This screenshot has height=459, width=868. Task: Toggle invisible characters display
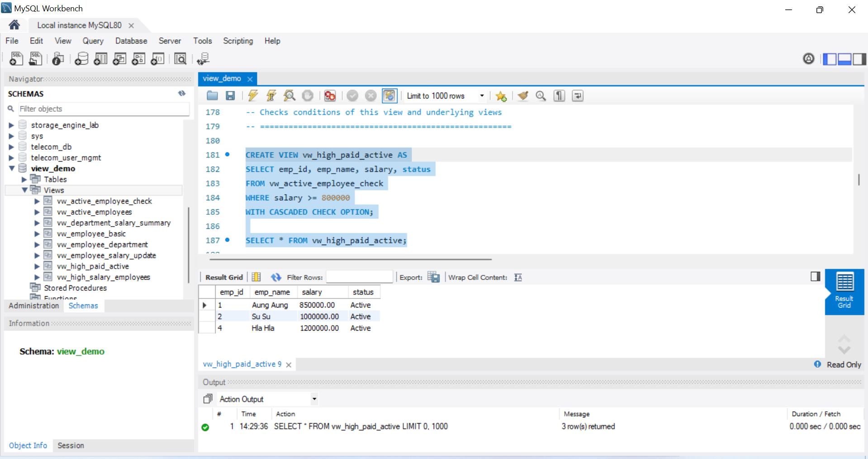[x=560, y=95]
